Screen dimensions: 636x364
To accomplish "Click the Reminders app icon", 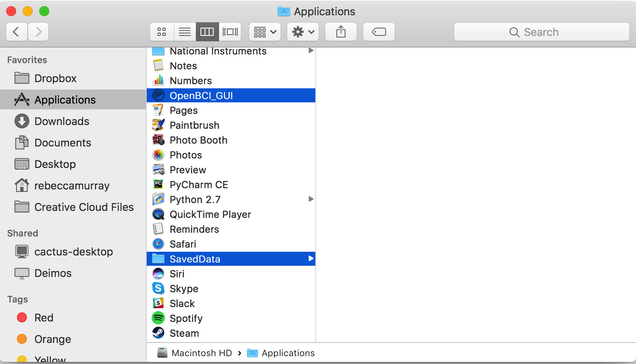I will pos(158,229).
